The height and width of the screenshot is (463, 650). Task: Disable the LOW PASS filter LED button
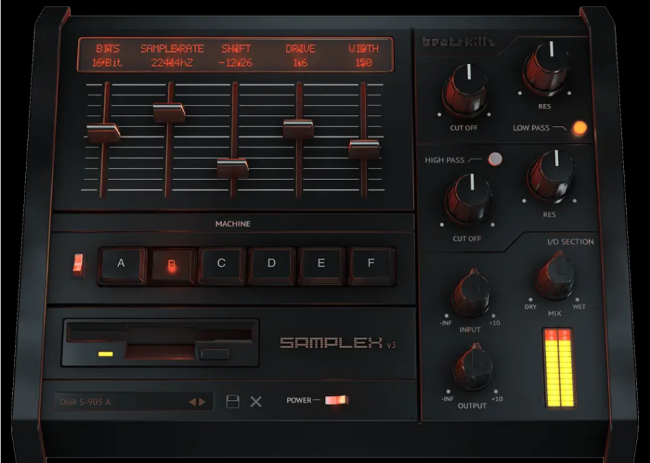580,128
